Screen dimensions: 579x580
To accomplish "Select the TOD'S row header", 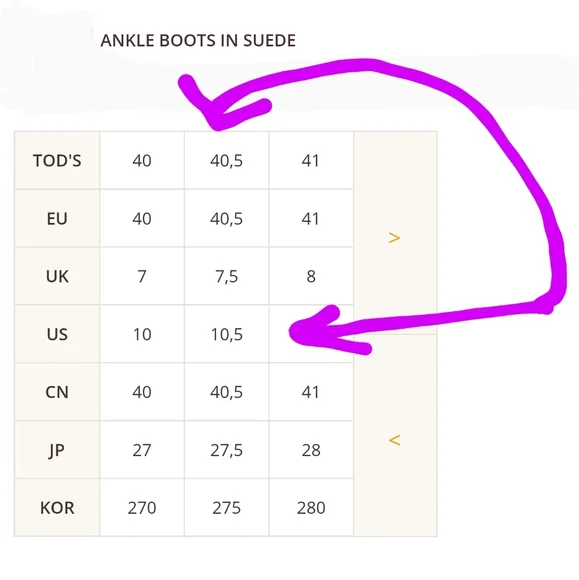I will point(57,161).
